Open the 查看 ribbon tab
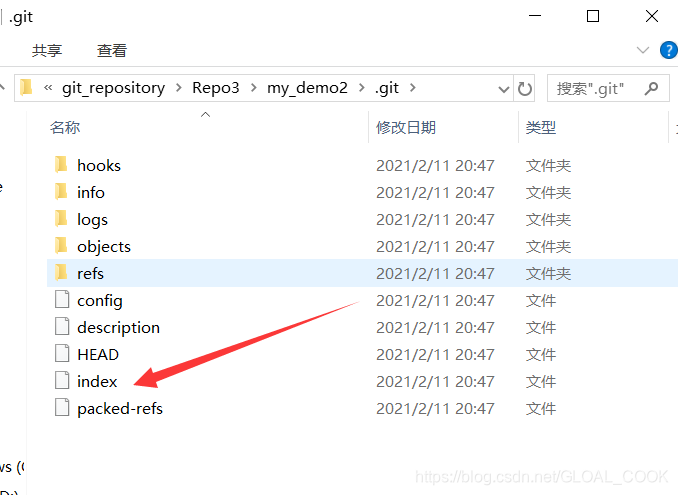Viewport: 678px width, 495px height. pos(112,51)
